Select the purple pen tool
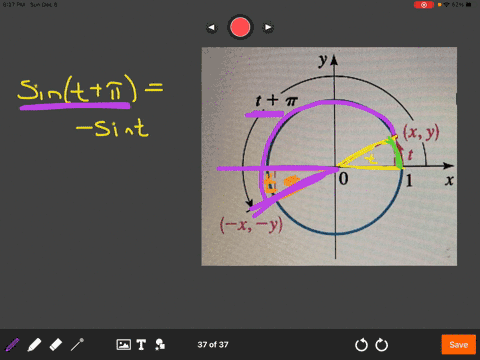Viewport: 480px width, 360px height. pos(12,345)
